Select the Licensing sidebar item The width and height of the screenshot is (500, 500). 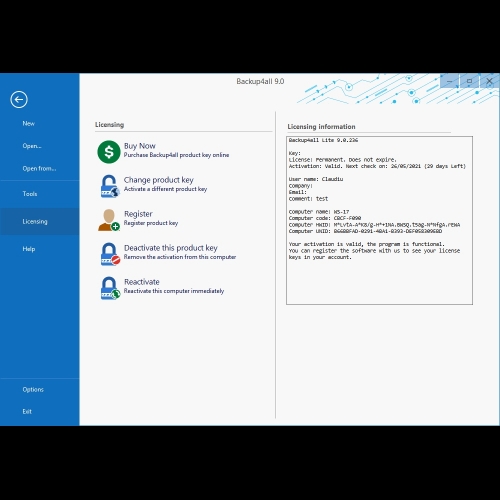[x=39, y=222]
